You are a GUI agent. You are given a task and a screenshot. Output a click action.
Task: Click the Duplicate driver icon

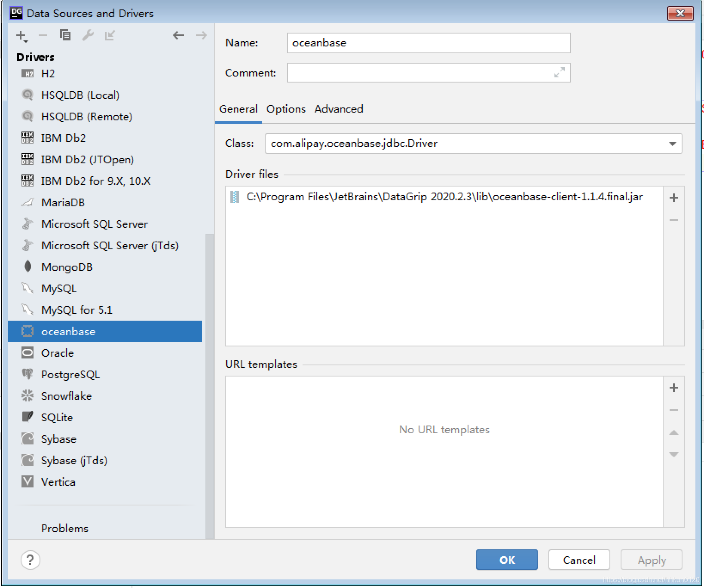click(65, 35)
